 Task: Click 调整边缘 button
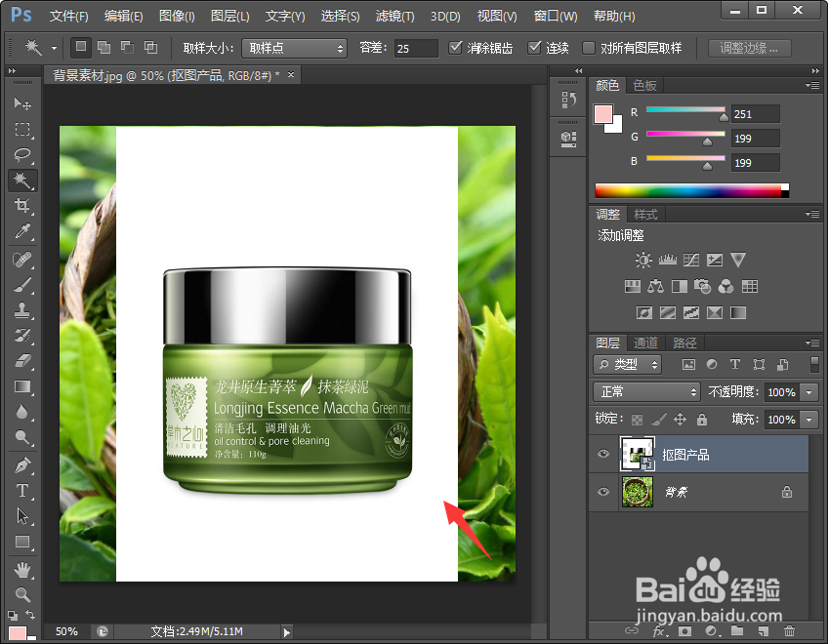pyautogui.click(x=749, y=49)
